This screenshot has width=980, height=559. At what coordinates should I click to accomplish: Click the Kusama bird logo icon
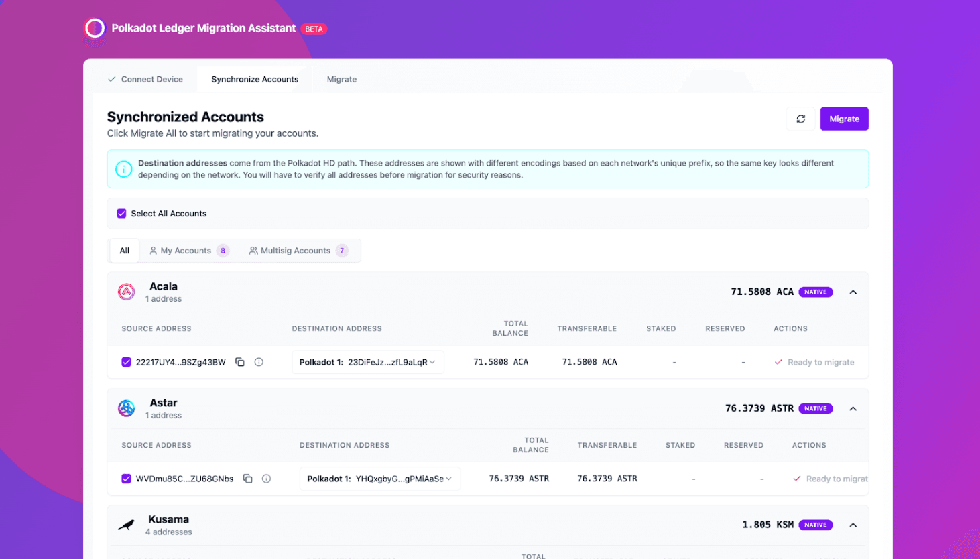[127, 525]
